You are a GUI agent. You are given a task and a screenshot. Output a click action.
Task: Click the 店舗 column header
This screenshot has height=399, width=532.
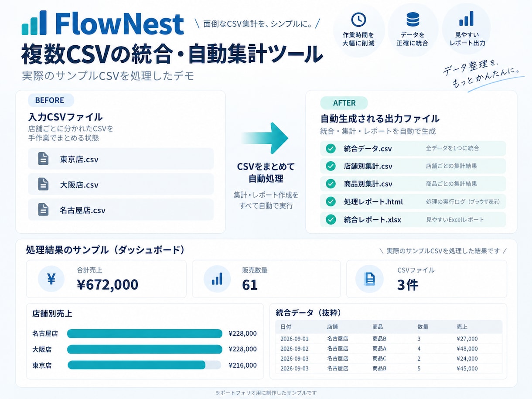point(332,327)
